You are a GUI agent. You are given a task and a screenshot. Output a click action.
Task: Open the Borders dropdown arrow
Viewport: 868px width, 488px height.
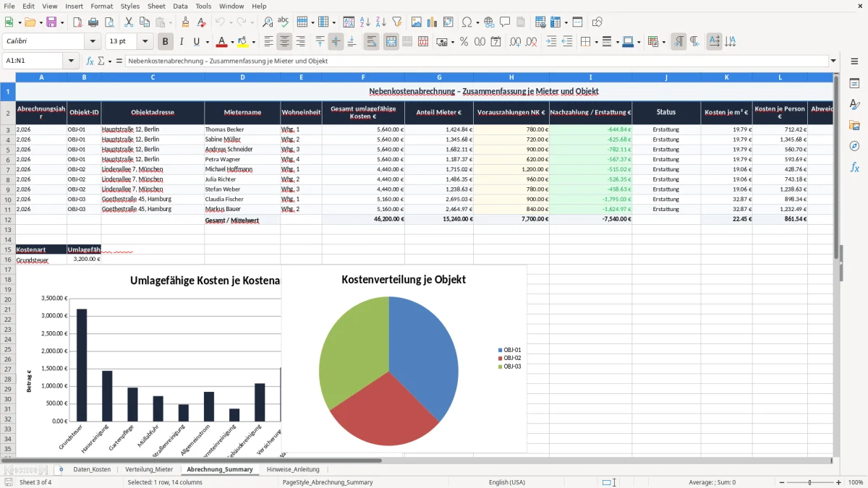click(598, 42)
